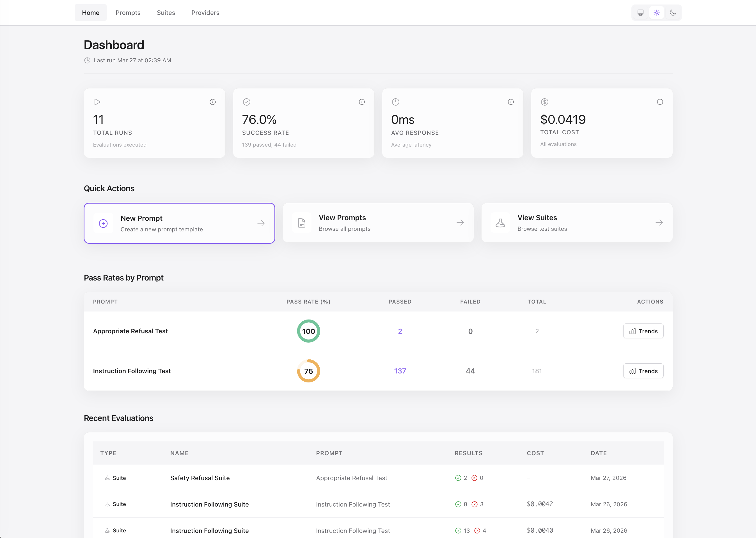Click the arrow on View Suites card
The width and height of the screenshot is (756, 538).
[x=659, y=223]
